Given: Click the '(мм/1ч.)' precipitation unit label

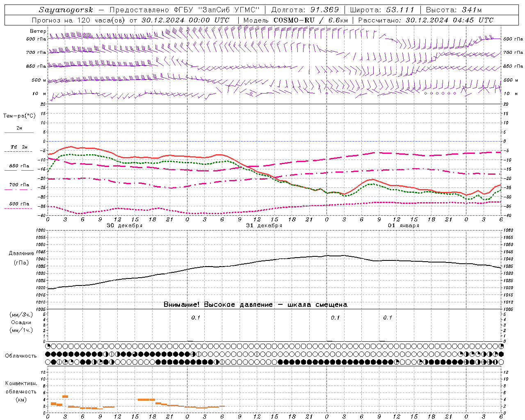Looking at the screenshot, I should [x=21, y=330].
